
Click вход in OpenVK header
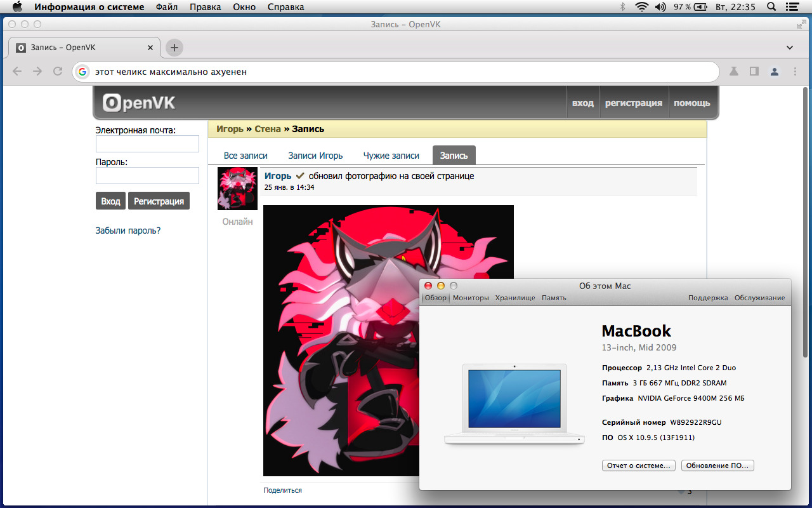click(583, 103)
